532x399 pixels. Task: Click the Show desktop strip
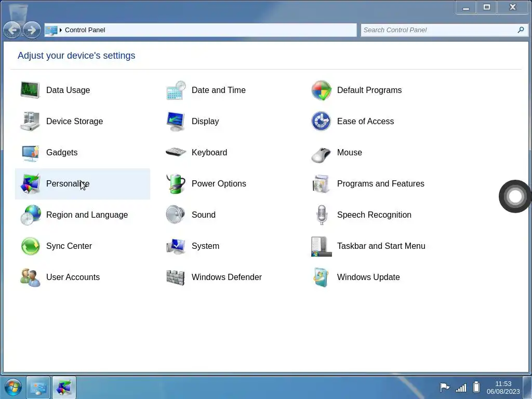click(527, 388)
